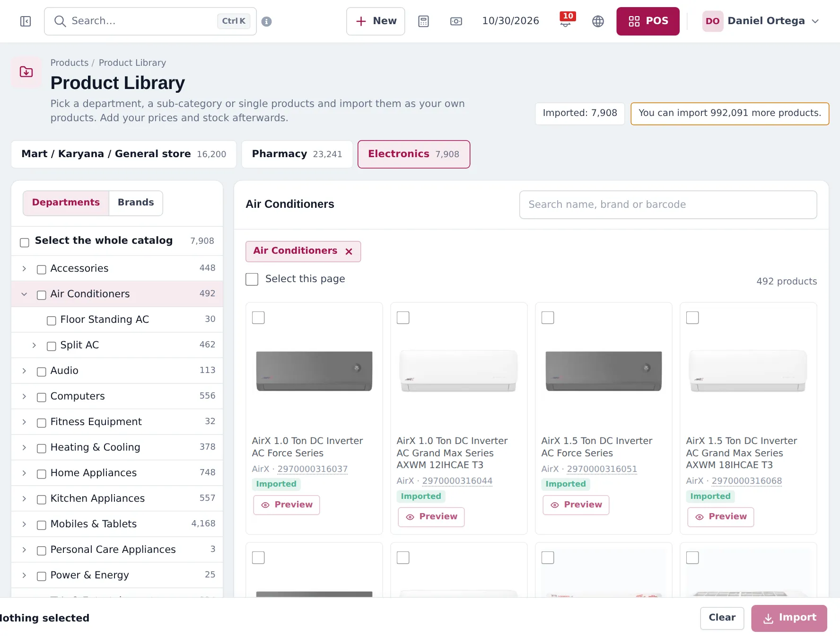Screen dimensions: 840x639
Task: Preview AirX 1.5 Ton Force Series
Action: pyautogui.click(x=576, y=505)
